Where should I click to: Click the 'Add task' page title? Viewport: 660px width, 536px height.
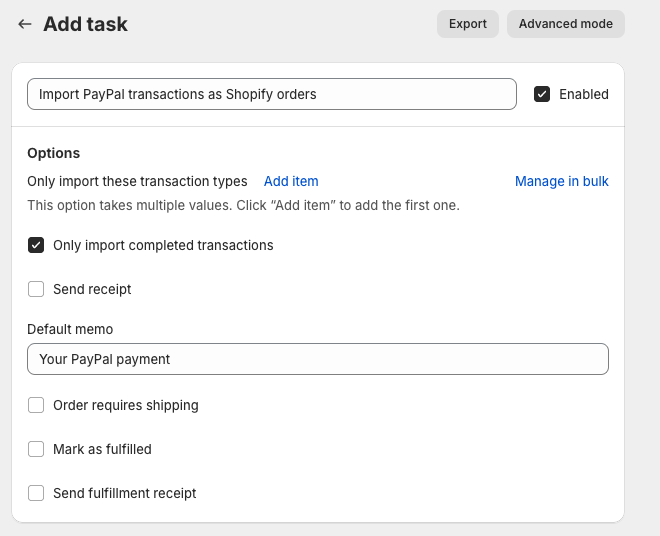pyautogui.click(x=85, y=24)
